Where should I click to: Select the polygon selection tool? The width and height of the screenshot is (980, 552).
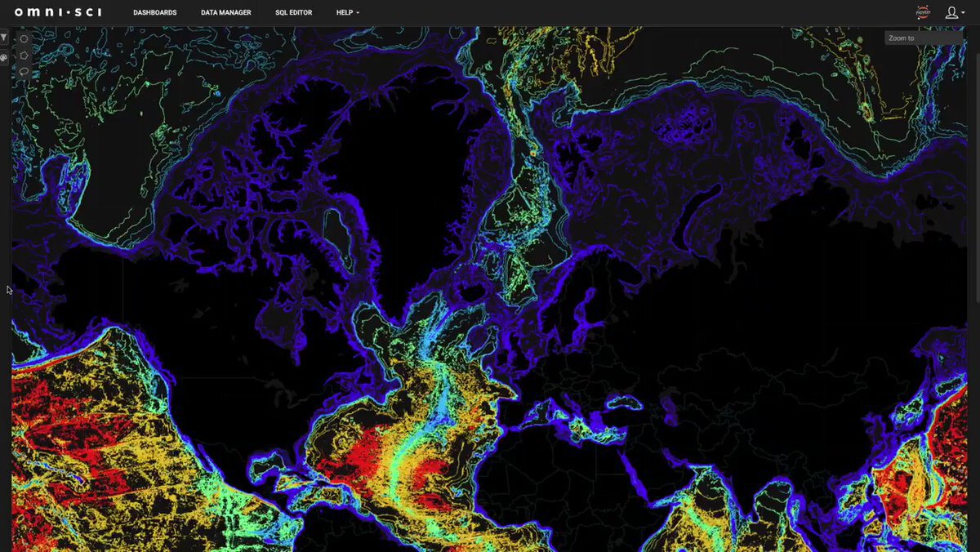click(x=24, y=55)
